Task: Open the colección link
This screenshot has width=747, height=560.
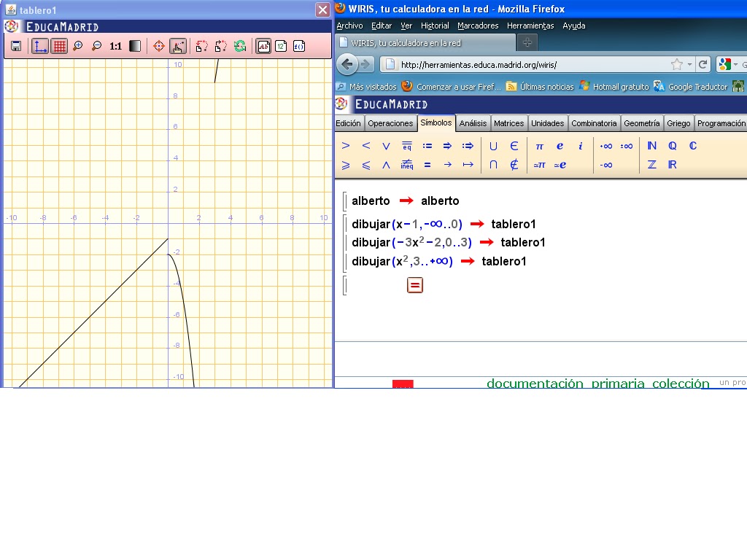Action: point(681,384)
